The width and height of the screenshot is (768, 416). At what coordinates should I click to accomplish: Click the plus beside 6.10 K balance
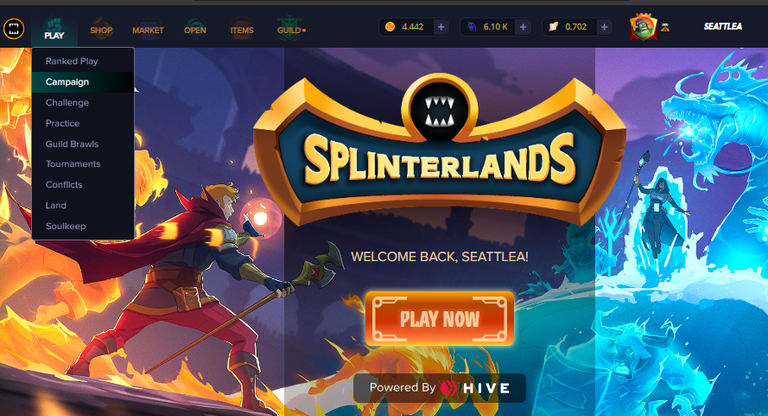(523, 27)
